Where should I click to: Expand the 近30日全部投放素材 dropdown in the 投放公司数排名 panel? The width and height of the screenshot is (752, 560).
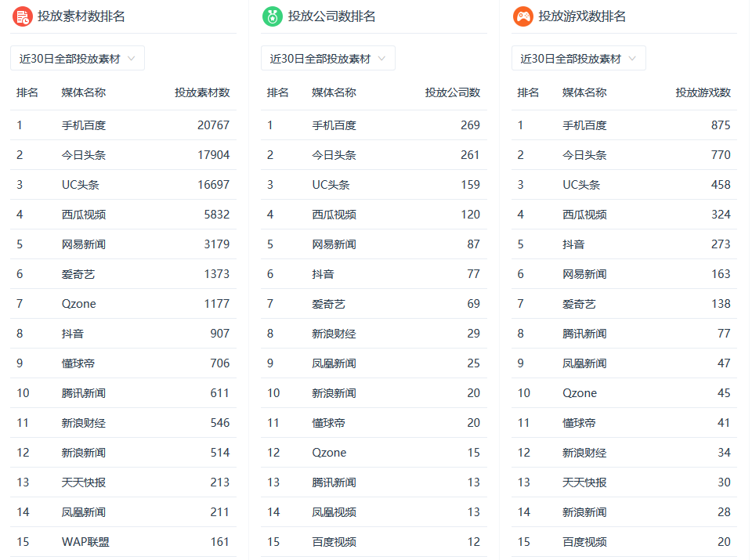pos(328,59)
